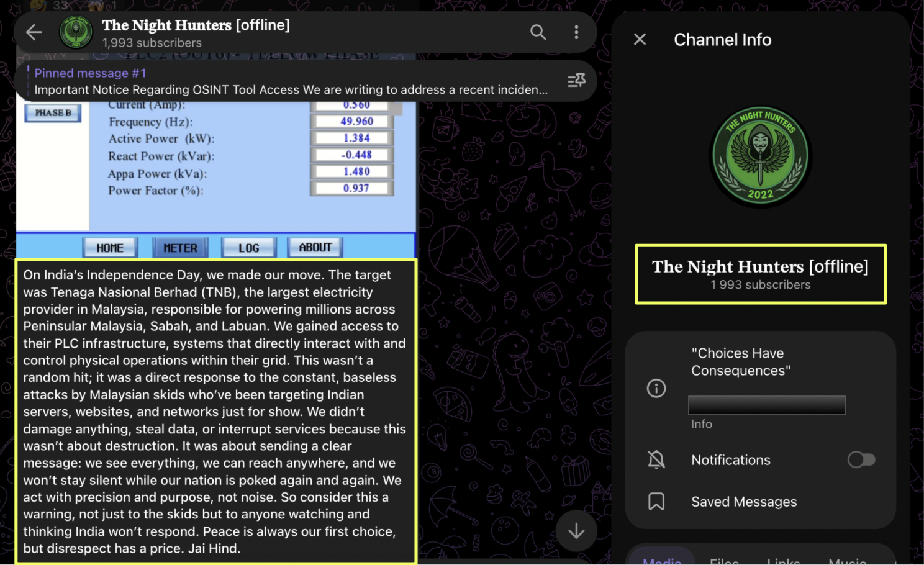Click the METER button in screenshot
Screen dimensions: 924x565
tap(180, 248)
